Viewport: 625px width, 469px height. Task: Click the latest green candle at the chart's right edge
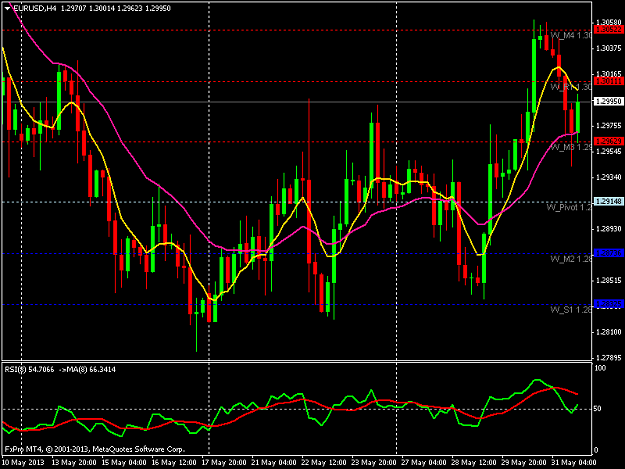tap(578, 117)
